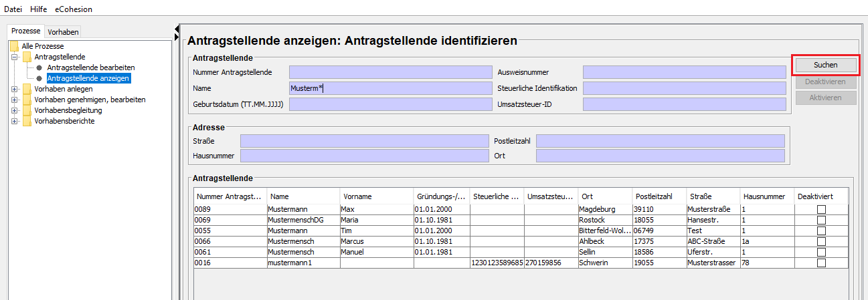Switch to the Prozesse tab
This screenshot has height=300, width=868.
click(x=26, y=31)
